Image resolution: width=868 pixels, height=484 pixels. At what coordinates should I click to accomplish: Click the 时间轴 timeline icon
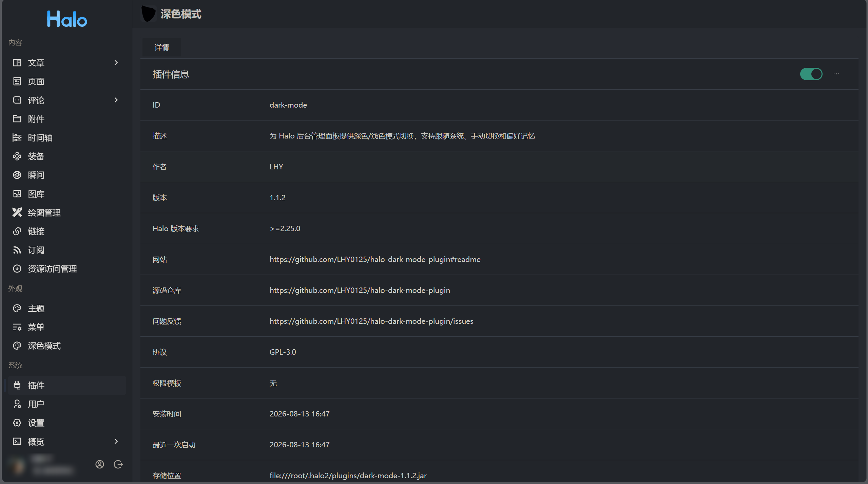17,137
